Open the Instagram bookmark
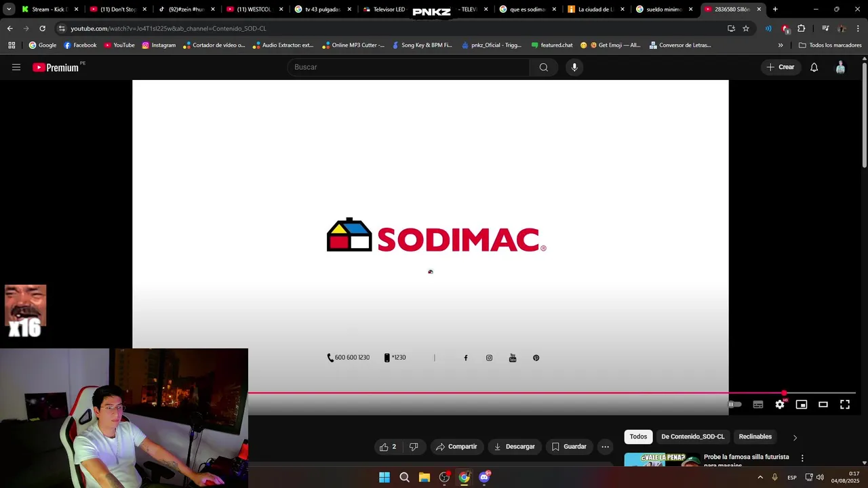Image resolution: width=868 pixels, height=488 pixels. pos(159,45)
